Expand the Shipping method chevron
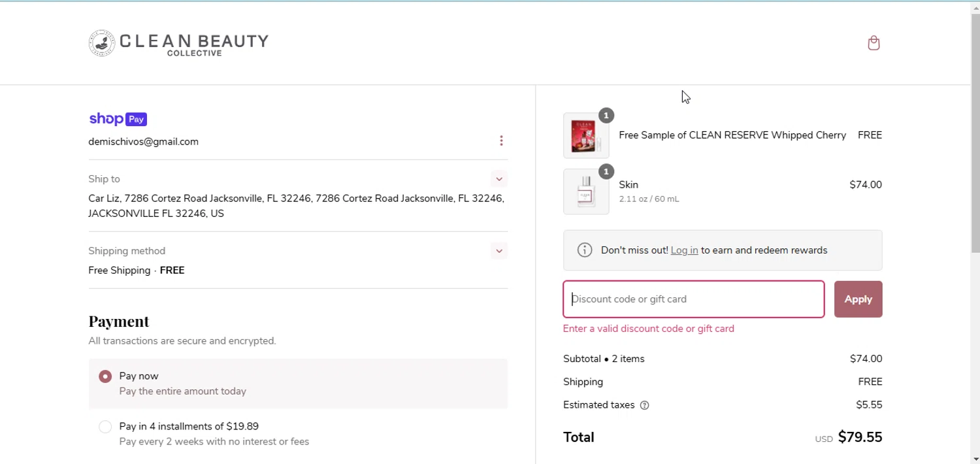 (499, 251)
